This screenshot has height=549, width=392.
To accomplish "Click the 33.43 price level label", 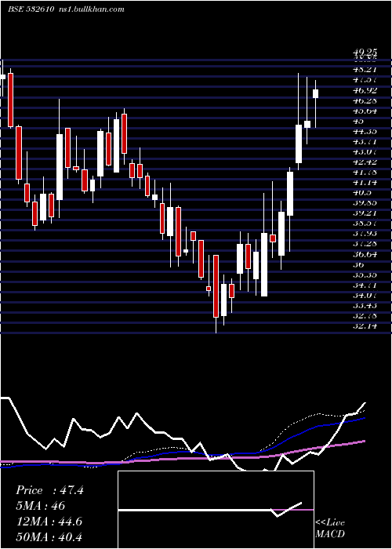I will coord(365,305).
